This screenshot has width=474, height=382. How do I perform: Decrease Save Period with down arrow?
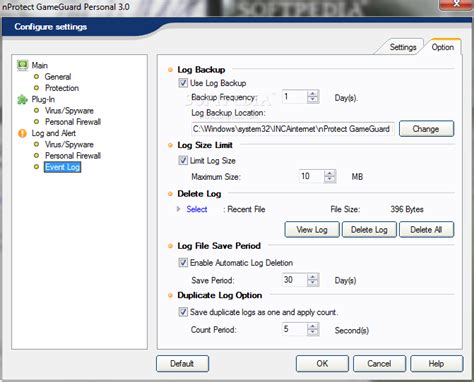point(313,283)
